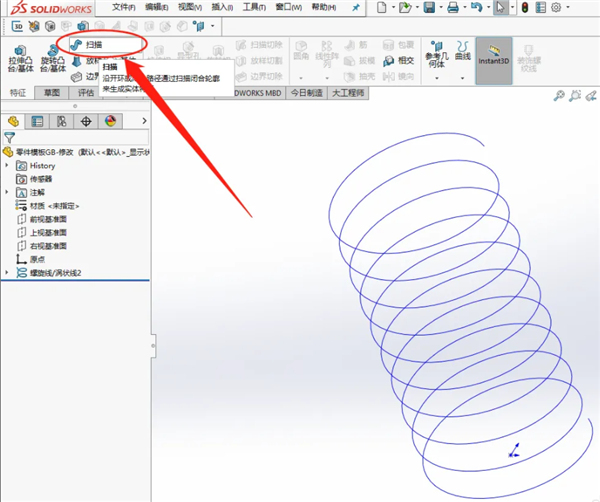Switch to the PropertyManager panel icon
600x502 pixels.
click(x=38, y=121)
